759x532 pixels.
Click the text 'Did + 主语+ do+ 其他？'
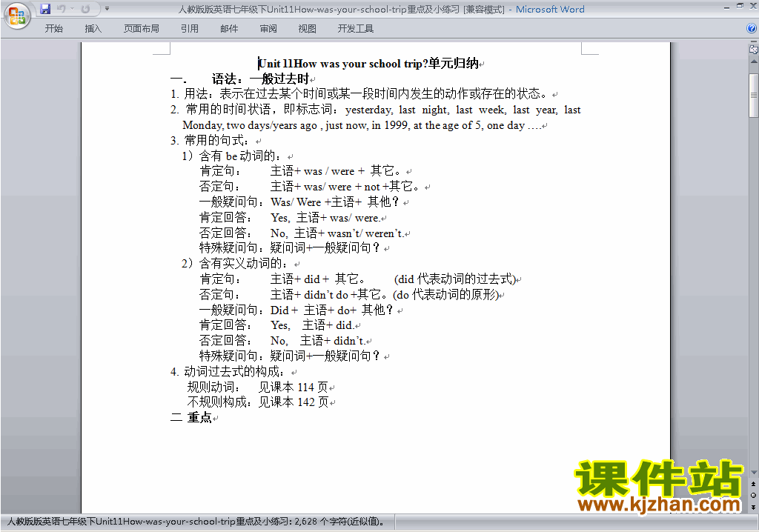tap(331, 310)
